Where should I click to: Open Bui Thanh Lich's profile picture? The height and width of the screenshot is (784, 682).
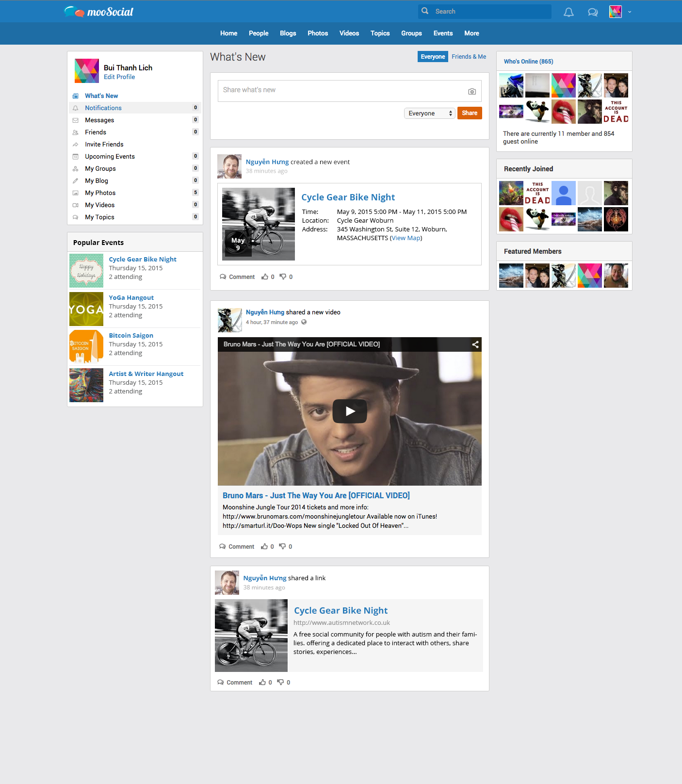pyautogui.click(x=87, y=71)
